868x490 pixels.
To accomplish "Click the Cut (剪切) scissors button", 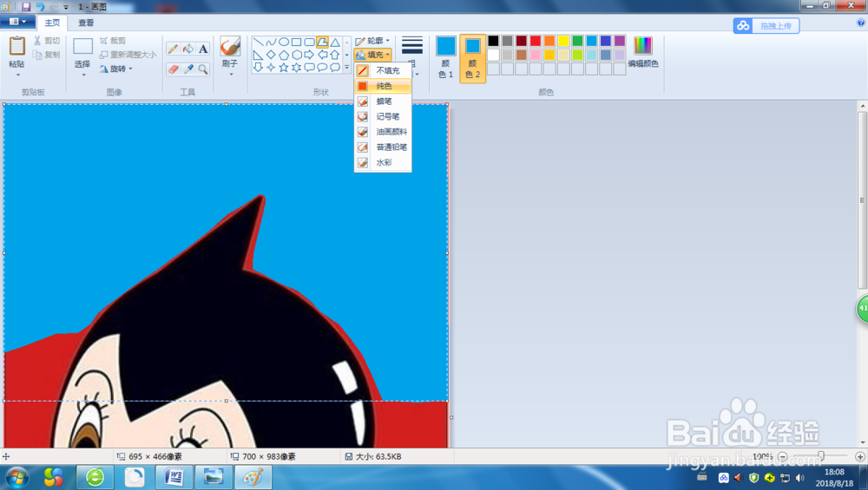I will (47, 41).
